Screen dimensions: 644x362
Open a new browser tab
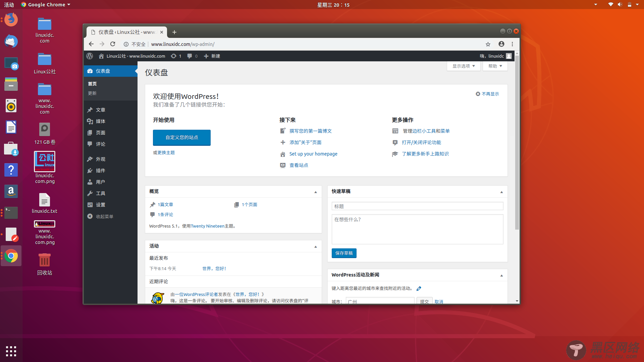click(x=174, y=32)
